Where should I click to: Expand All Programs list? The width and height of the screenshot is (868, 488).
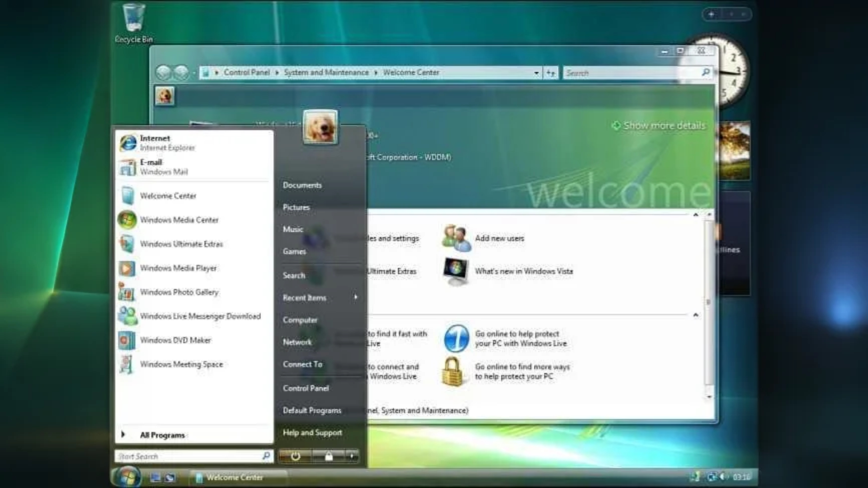(x=162, y=435)
